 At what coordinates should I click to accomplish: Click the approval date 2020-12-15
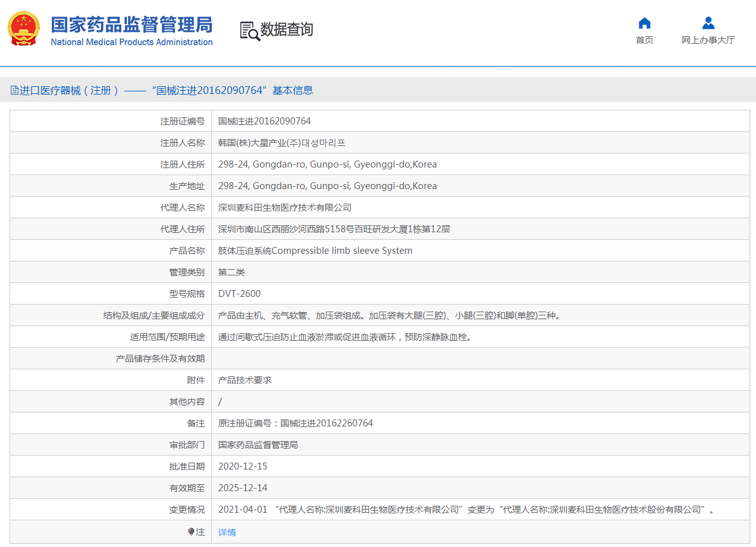click(x=242, y=466)
